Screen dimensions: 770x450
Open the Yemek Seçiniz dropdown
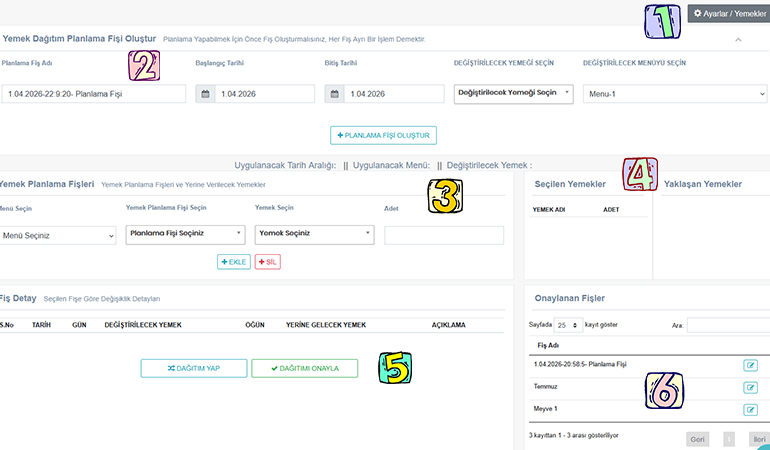click(x=314, y=235)
